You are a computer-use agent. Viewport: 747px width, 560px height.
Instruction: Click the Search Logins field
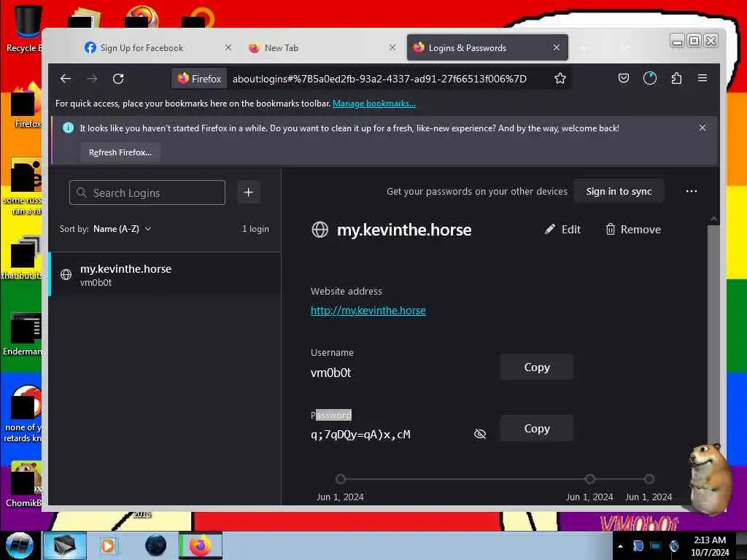pyautogui.click(x=147, y=192)
